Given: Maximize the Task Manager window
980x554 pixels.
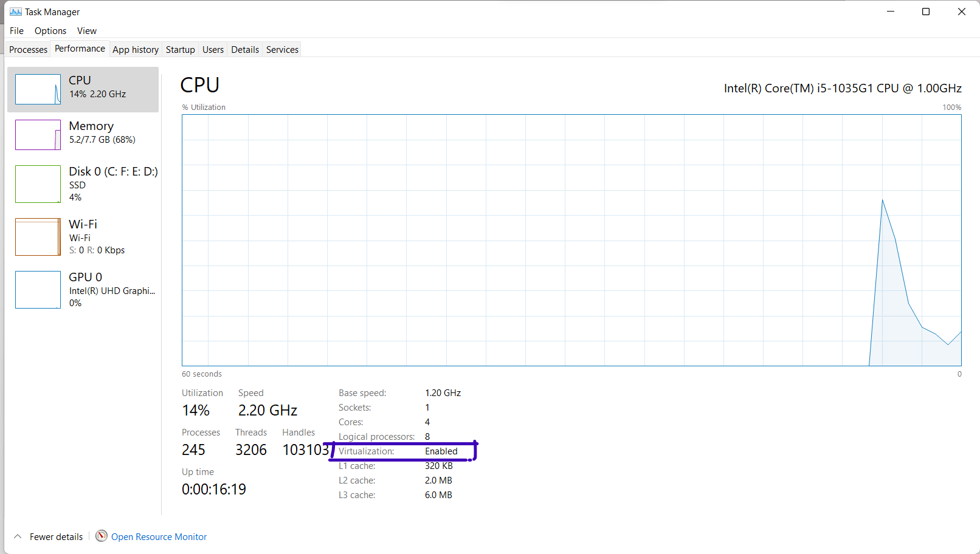Looking at the screenshot, I should click(x=926, y=12).
